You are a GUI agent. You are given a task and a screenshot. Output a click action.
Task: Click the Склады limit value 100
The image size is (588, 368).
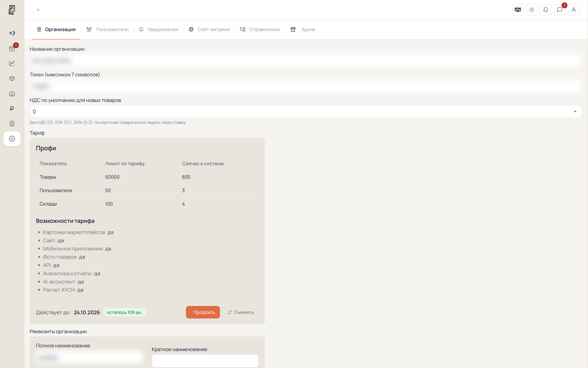coord(109,204)
